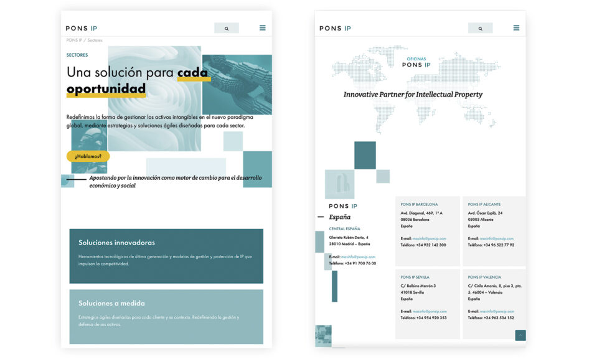
Task: Go to PONS IP in the breadcrumb
Action: [74, 40]
